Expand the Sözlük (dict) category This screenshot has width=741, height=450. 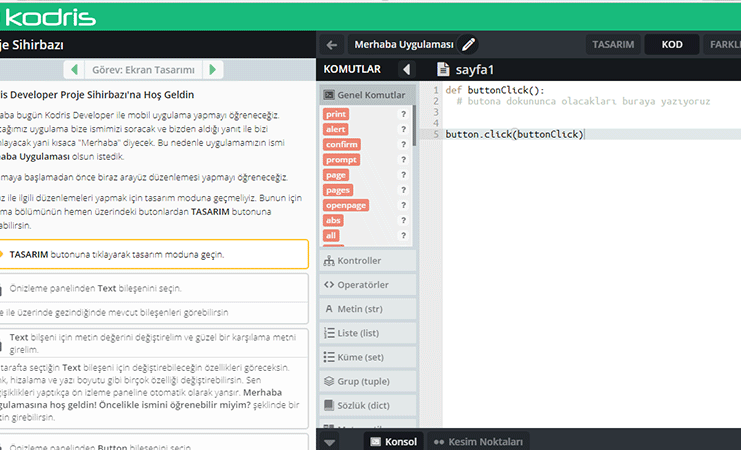click(368, 405)
